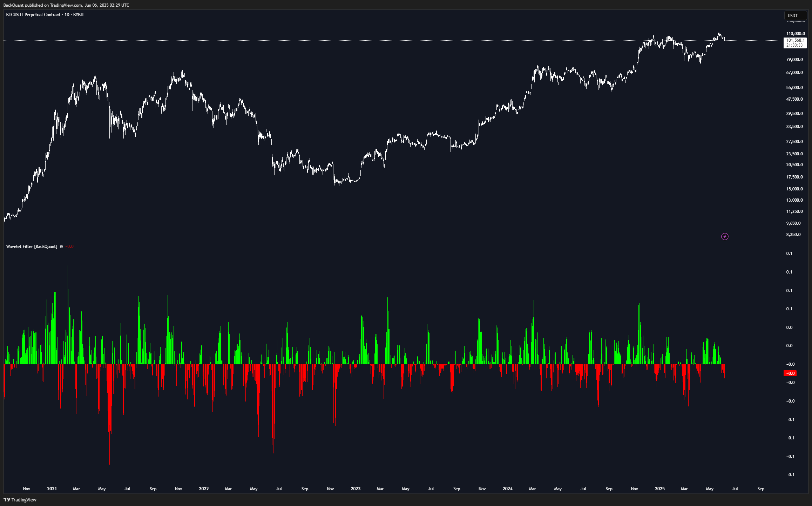Click the 17,500.0 price axis label
812x506 pixels.
tap(794, 177)
